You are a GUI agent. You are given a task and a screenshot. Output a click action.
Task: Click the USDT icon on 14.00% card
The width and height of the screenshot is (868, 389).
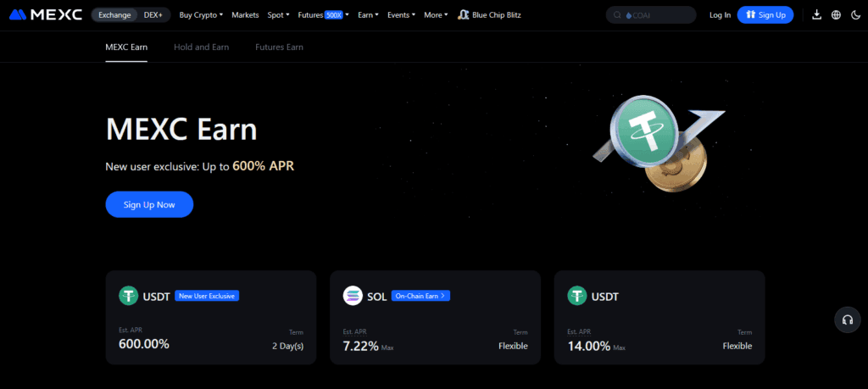(x=576, y=296)
